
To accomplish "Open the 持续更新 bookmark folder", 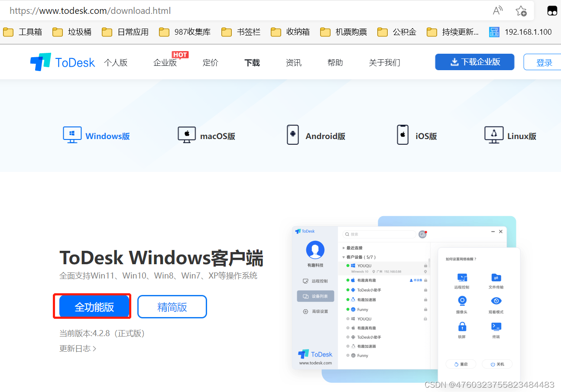I will point(453,32).
